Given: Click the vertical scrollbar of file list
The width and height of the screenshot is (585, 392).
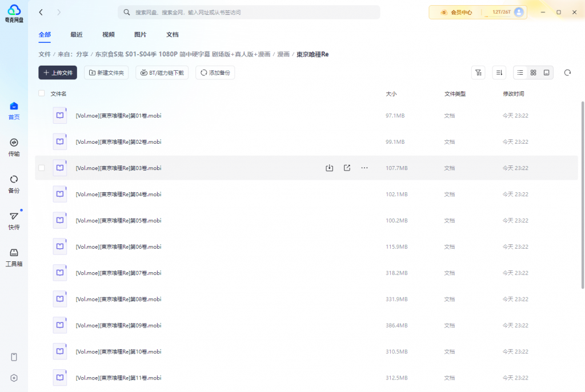Looking at the screenshot, I should click(582, 195).
